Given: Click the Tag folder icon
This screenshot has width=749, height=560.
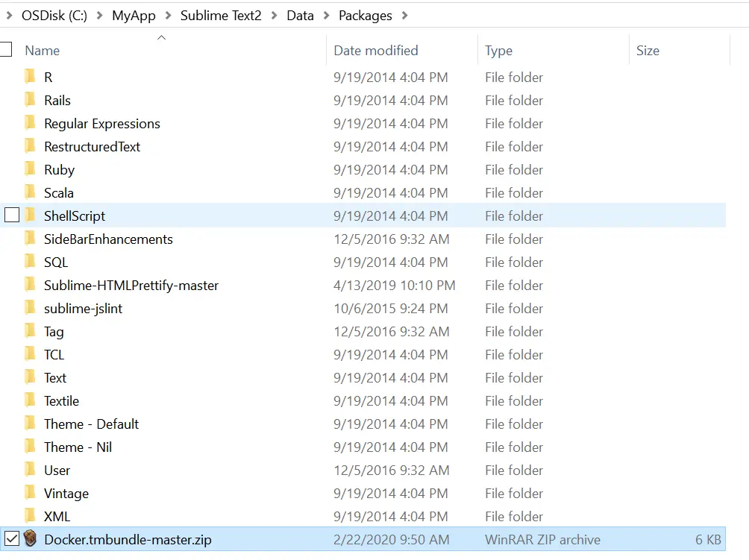Looking at the screenshot, I should pos(30,331).
